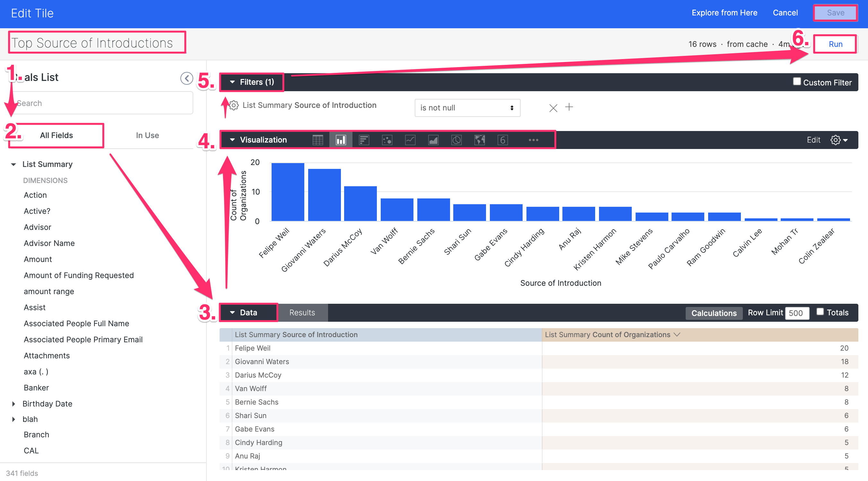Image resolution: width=868 pixels, height=481 pixels.
Task: Select the map visualization icon
Action: (479, 140)
